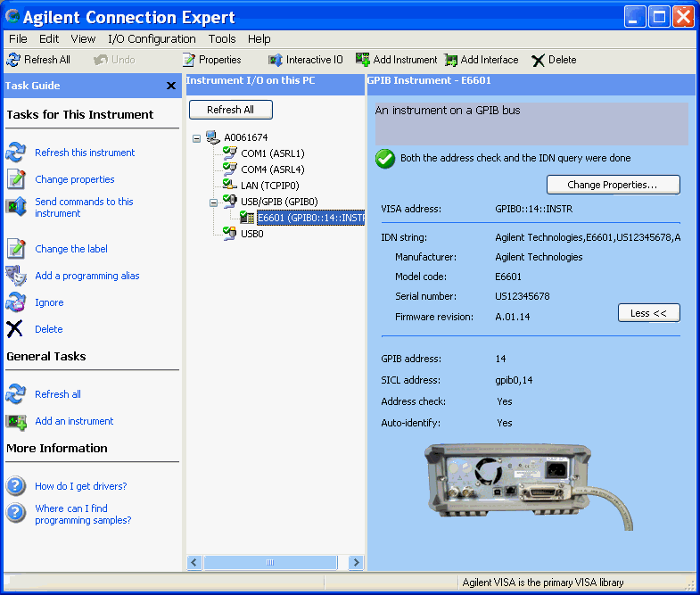
Task: Collapse the USB/GPIB (GPIB0) tree node
Action: (x=213, y=202)
